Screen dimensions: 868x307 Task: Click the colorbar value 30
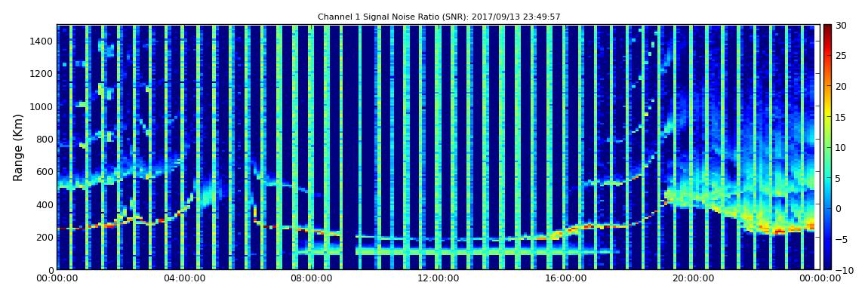pyautogui.click(x=841, y=26)
